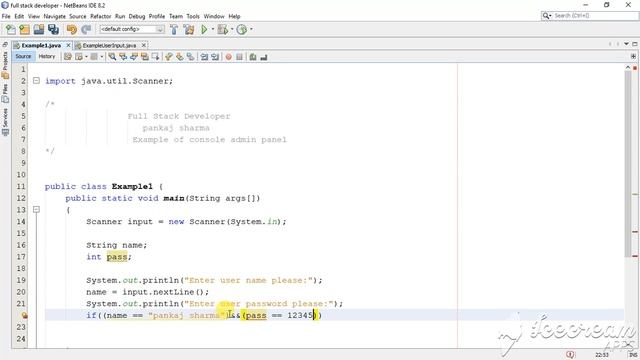Open the Source menu
The height and width of the screenshot is (360, 640).
(78, 16)
